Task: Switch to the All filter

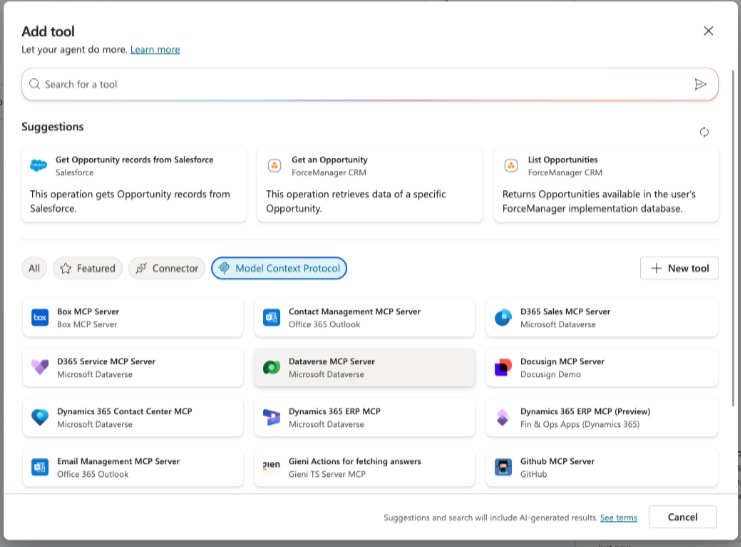Action: tap(34, 268)
